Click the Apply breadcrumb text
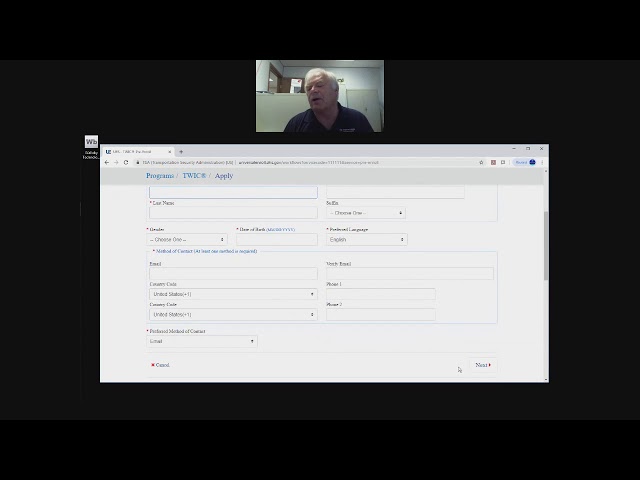This screenshot has width=640, height=480. click(x=224, y=176)
